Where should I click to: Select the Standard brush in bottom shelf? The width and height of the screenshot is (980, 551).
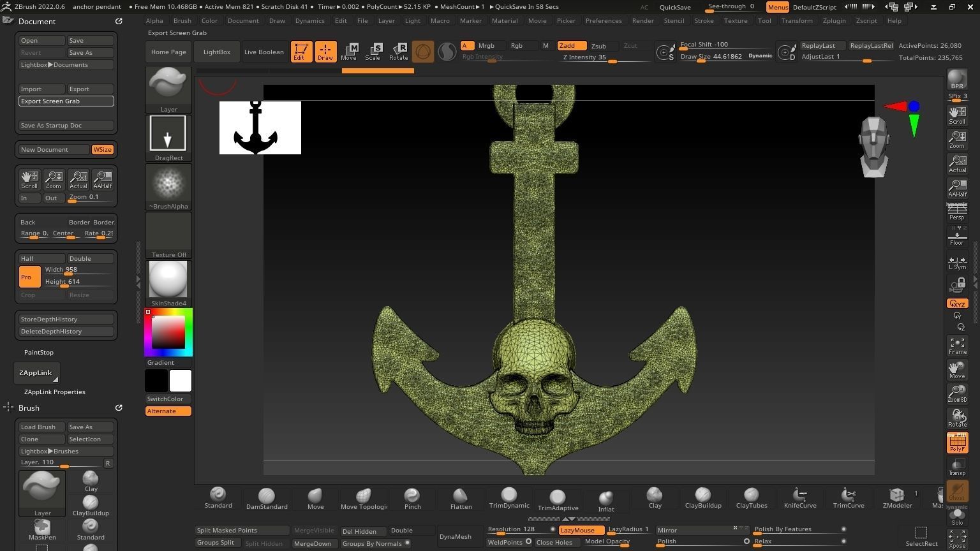[x=218, y=498]
